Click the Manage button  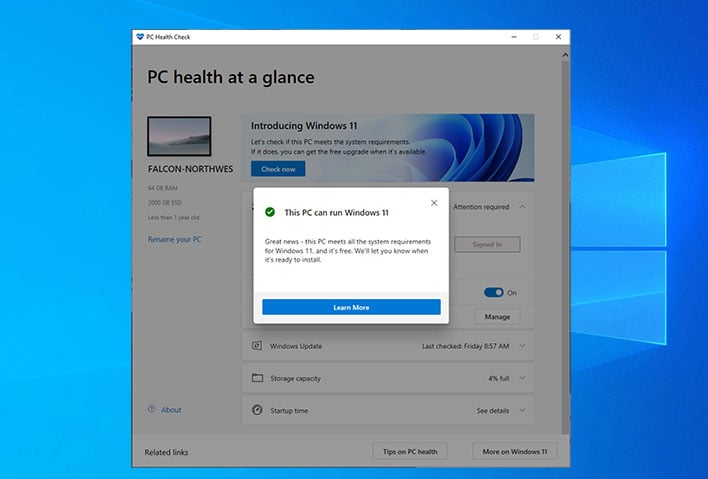(497, 317)
